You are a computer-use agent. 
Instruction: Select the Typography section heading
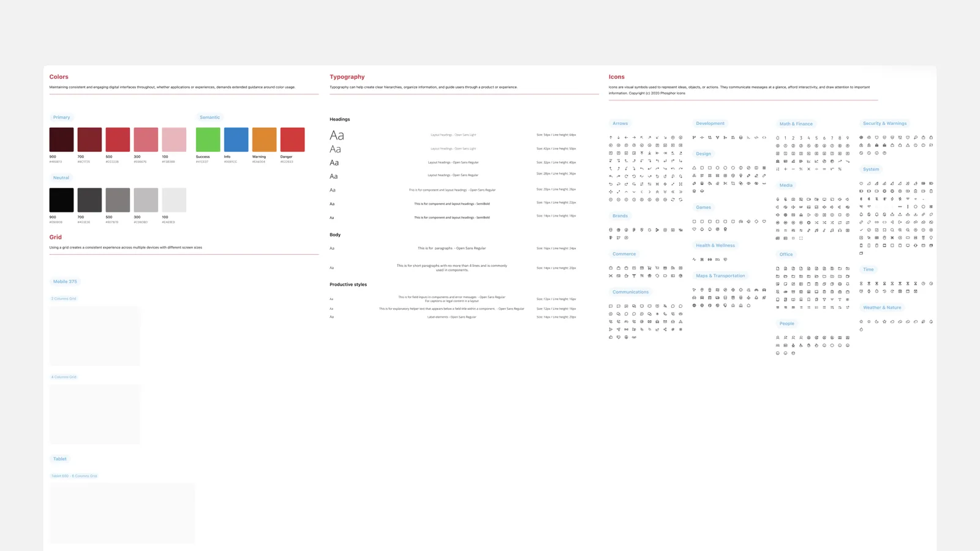[x=347, y=77]
